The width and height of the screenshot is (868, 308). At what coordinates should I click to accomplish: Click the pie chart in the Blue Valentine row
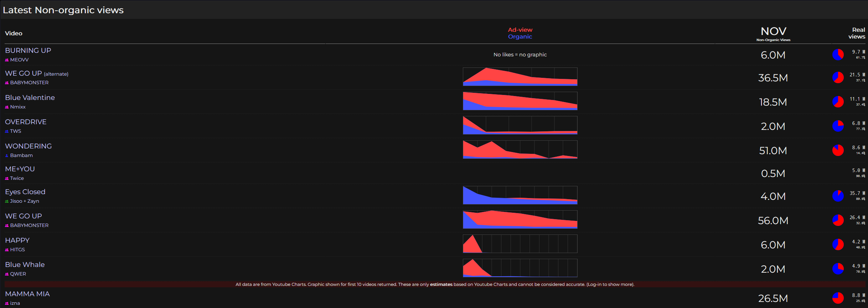coord(838,102)
